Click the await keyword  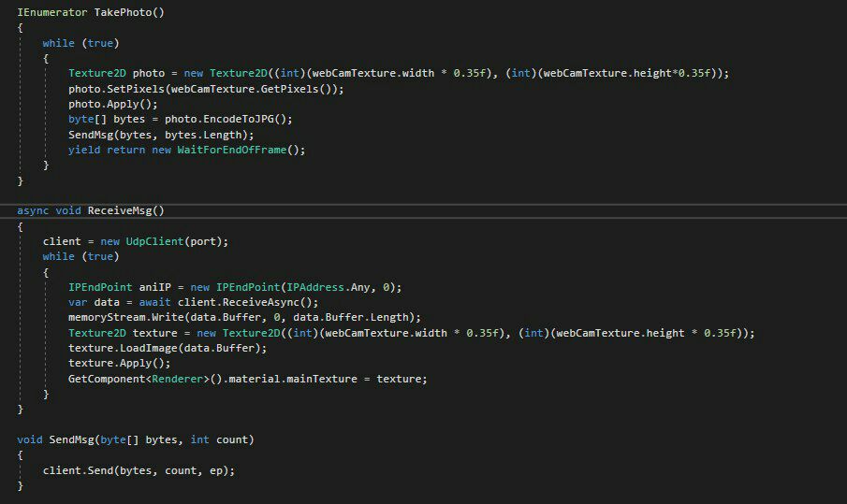click(154, 302)
